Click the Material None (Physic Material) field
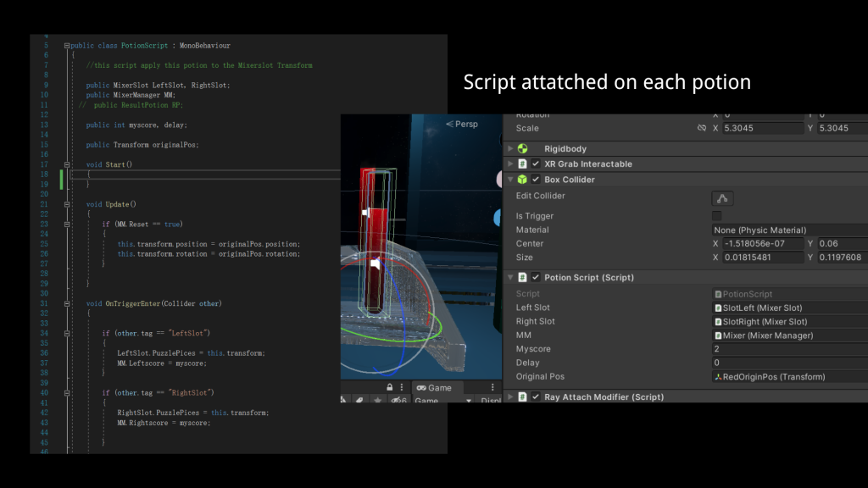The height and width of the screenshot is (488, 868). click(x=789, y=230)
